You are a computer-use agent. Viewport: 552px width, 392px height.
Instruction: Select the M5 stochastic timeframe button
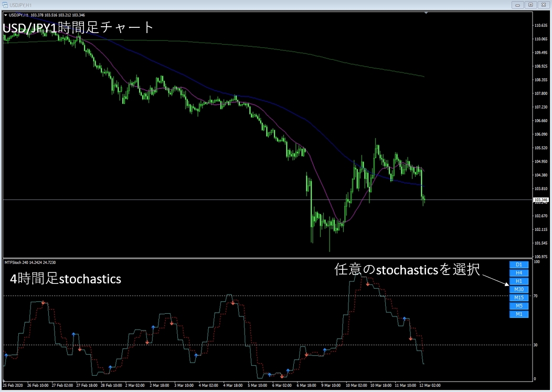pyautogui.click(x=519, y=306)
